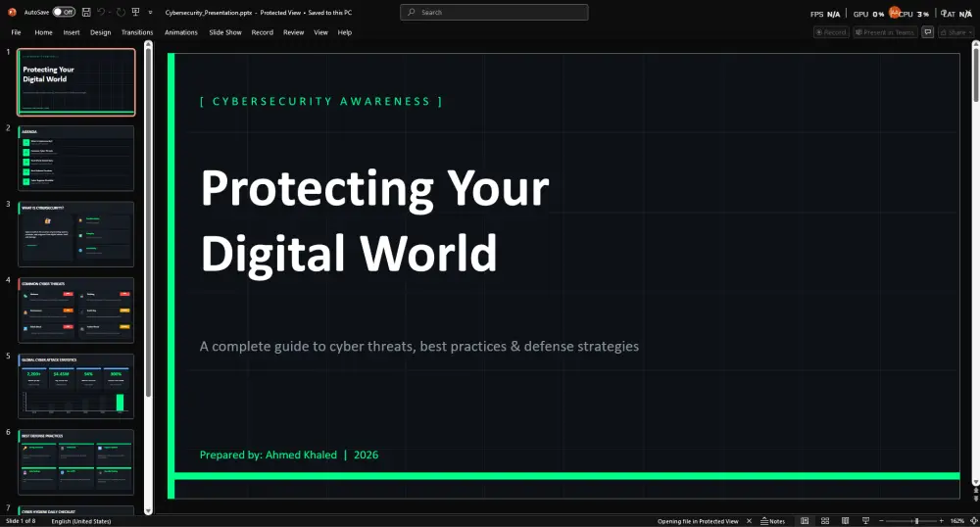The height and width of the screenshot is (527, 980).
Task: Click the slide panel scrollbar thumb
Action: pos(148,221)
